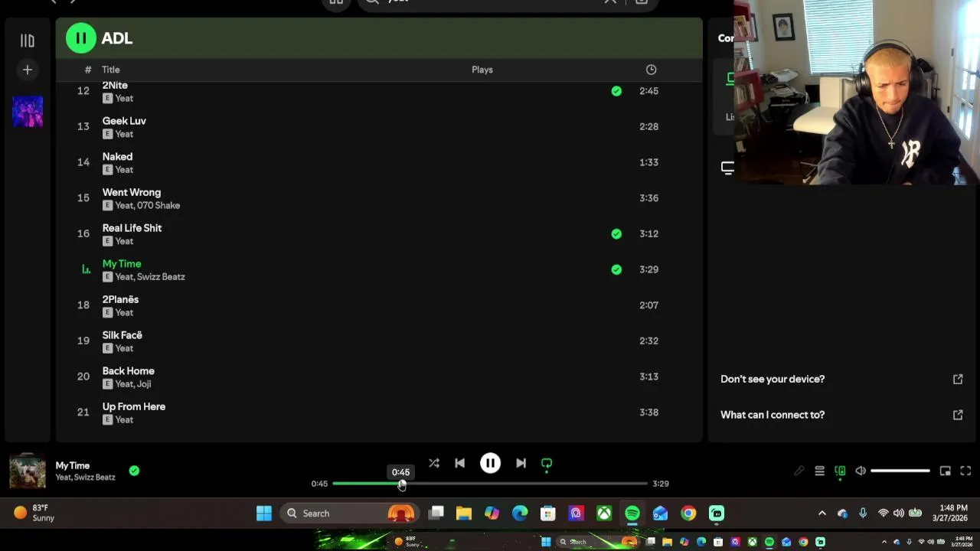This screenshot has height=551, width=980.
Task: Click Spotify icon in taskbar
Action: point(632,514)
